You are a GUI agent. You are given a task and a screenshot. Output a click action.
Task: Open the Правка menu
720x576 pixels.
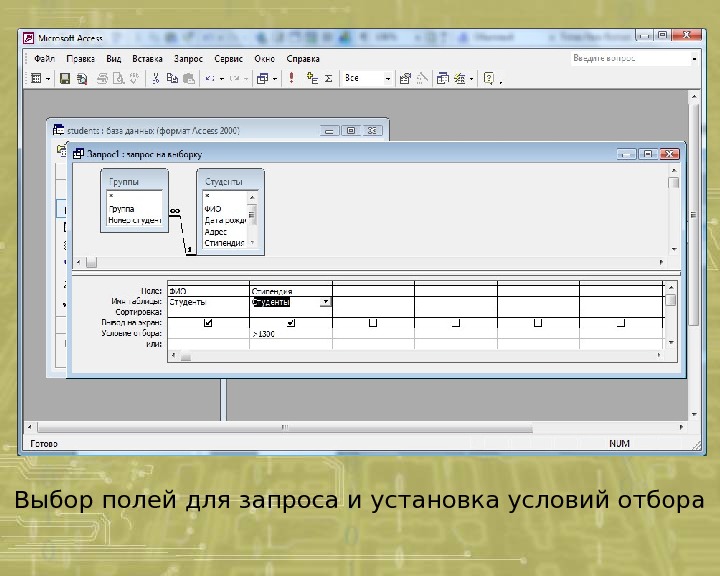80,59
